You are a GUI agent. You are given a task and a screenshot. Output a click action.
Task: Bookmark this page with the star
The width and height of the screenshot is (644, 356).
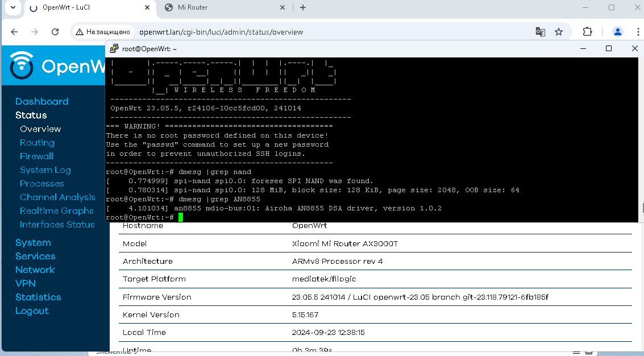pos(559,32)
